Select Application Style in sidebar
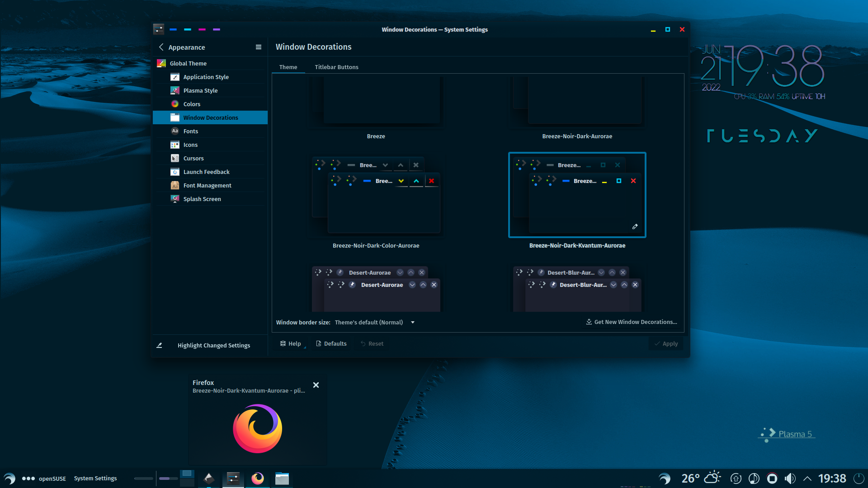 pos(210,77)
